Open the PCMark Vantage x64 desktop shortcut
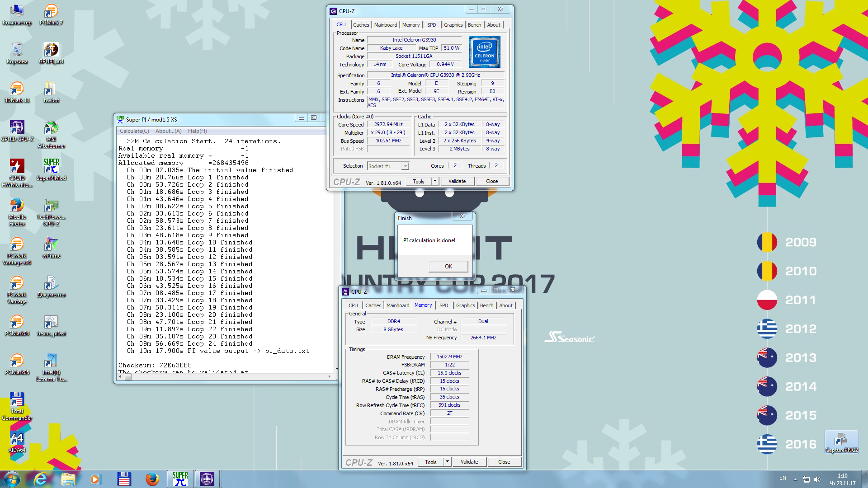Screen dimensions: 868x488 [17, 251]
